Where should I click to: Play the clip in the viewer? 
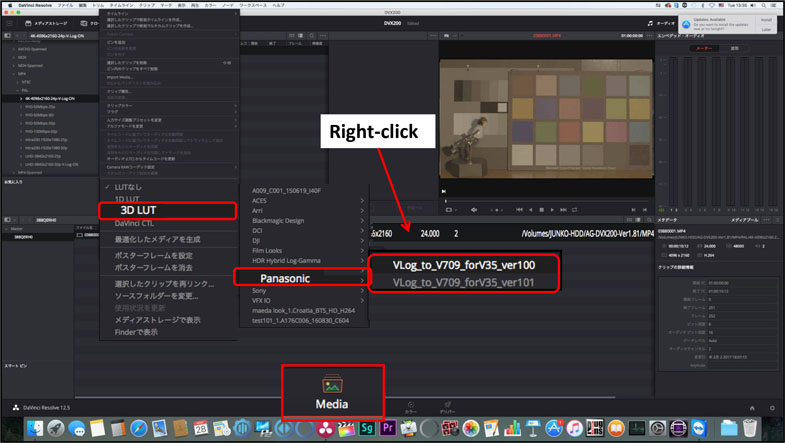point(552,210)
